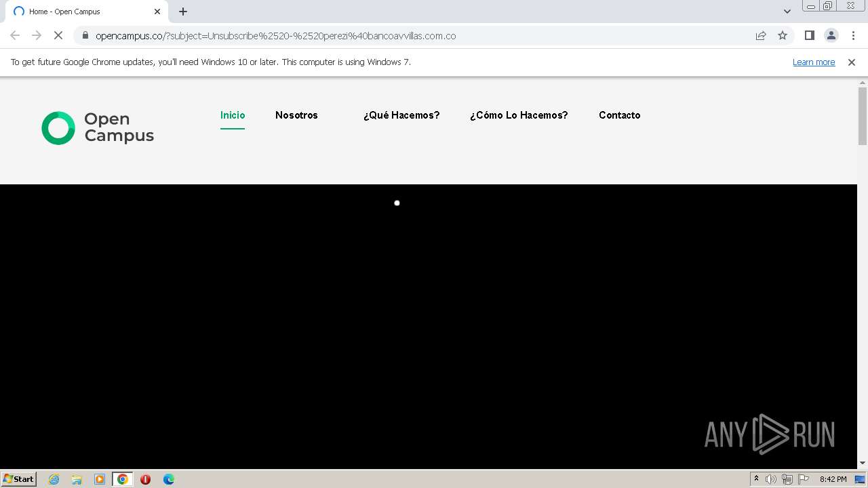Open Microsoft Edge on taskbar

coord(168,479)
